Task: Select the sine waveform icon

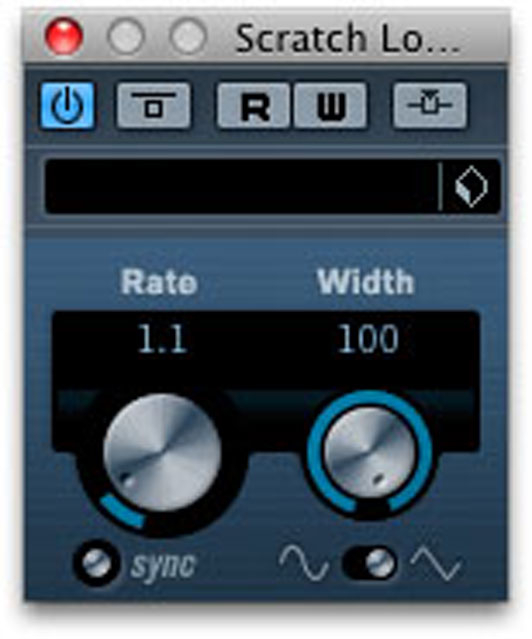Action: [x=304, y=563]
